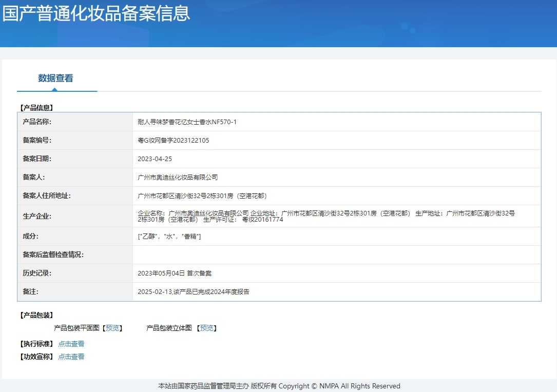The height and width of the screenshot is (392, 557).
Task: Click the 备案人住所地址 label
Action: (47, 195)
